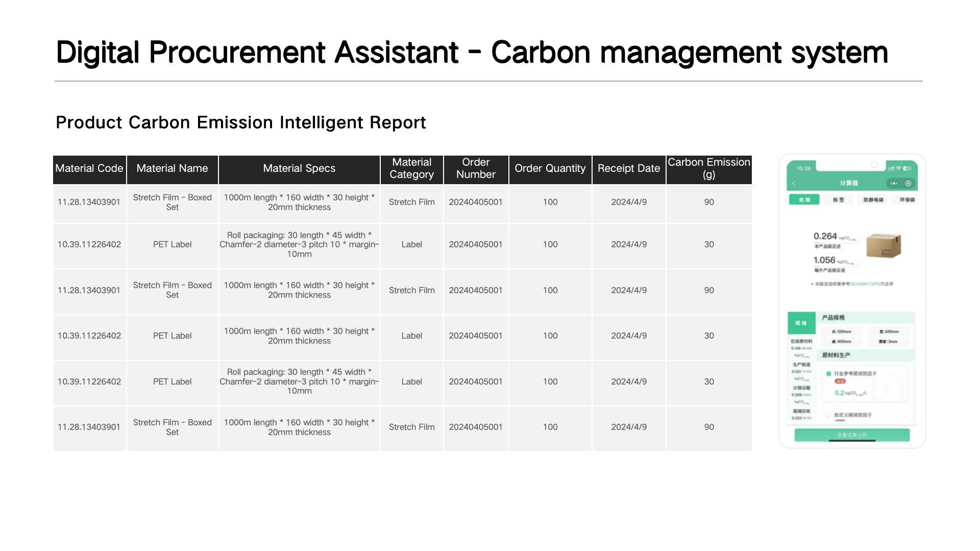Tap the battery indicator on the phone status bar
The height and width of the screenshot is (551, 980).
908,168
